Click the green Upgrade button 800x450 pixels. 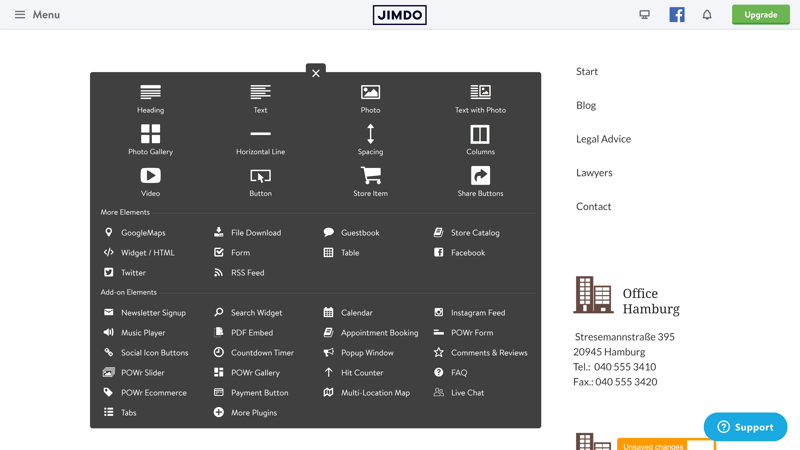click(760, 15)
